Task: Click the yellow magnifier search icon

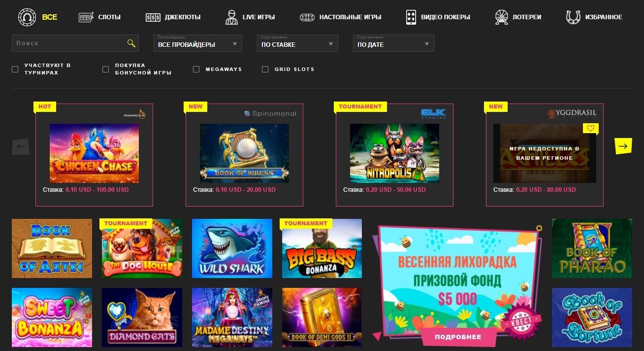Action: pyautogui.click(x=131, y=43)
